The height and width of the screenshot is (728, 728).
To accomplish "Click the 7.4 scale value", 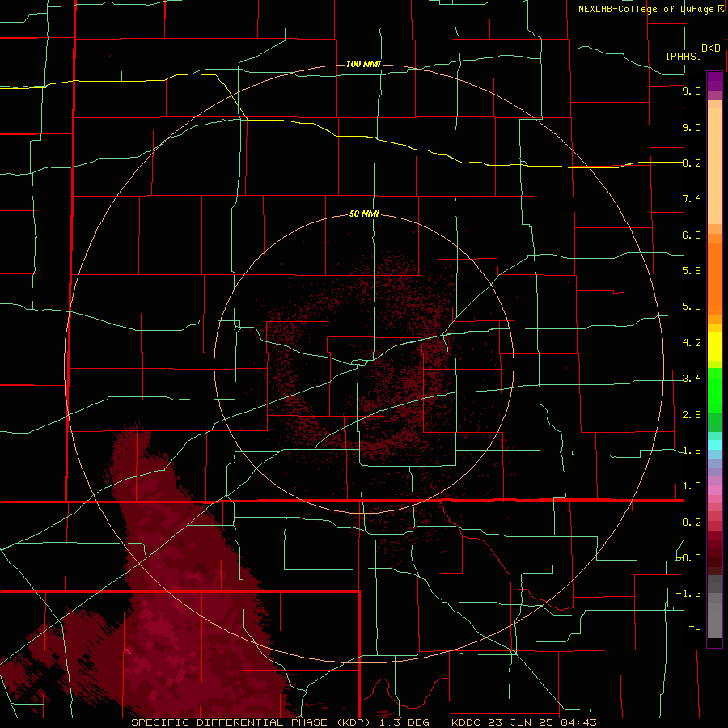I will [x=692, y=199].
